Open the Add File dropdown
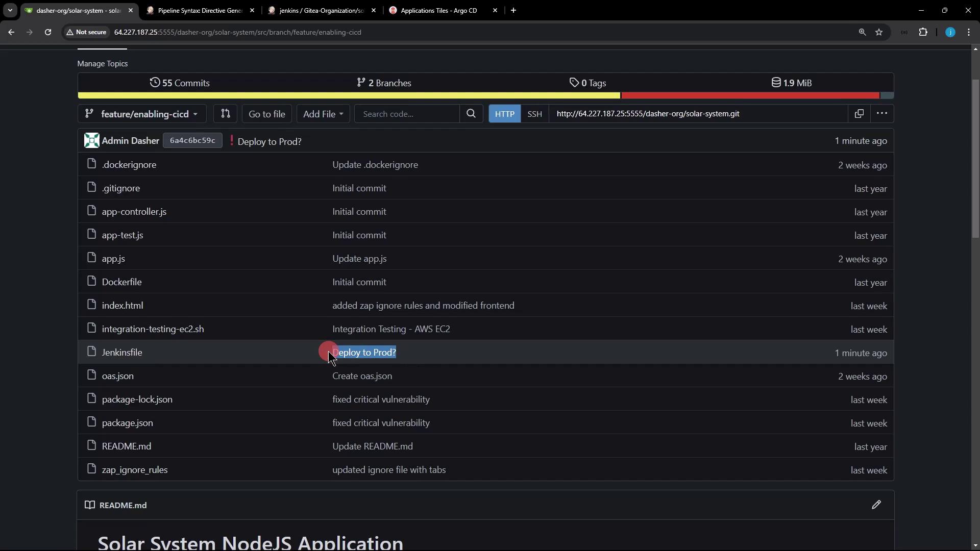 click(x=323, y=114)
